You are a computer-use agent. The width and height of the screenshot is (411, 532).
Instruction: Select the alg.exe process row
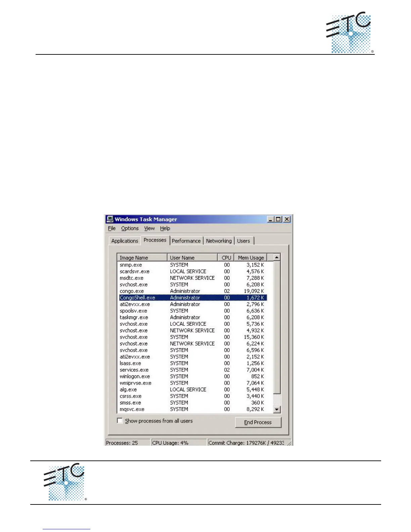[x=192, y=389]
